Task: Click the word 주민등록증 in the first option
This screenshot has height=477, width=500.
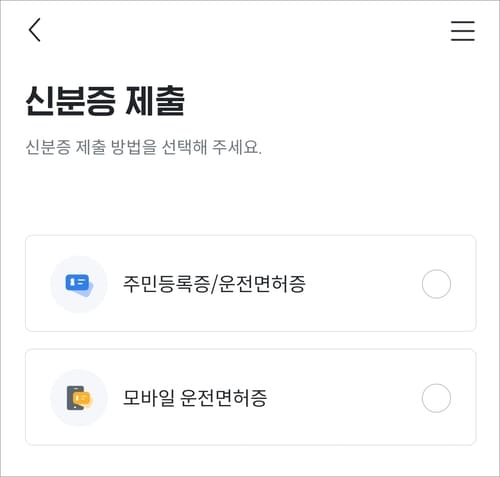Action: pos(166,284)
